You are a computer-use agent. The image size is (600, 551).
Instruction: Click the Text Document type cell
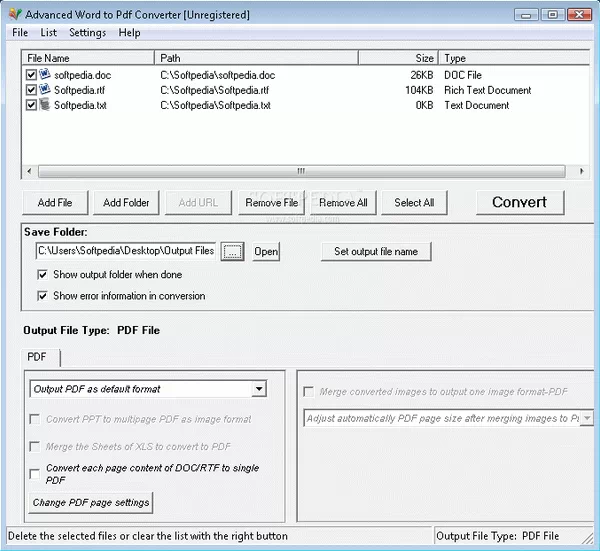coord(476,105)
